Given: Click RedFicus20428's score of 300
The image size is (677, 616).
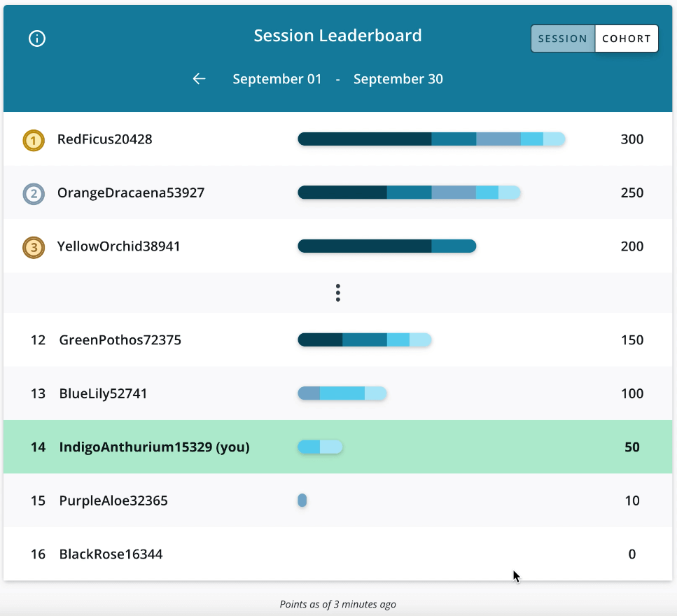Looking at the screenshot, I should (631, 139).
